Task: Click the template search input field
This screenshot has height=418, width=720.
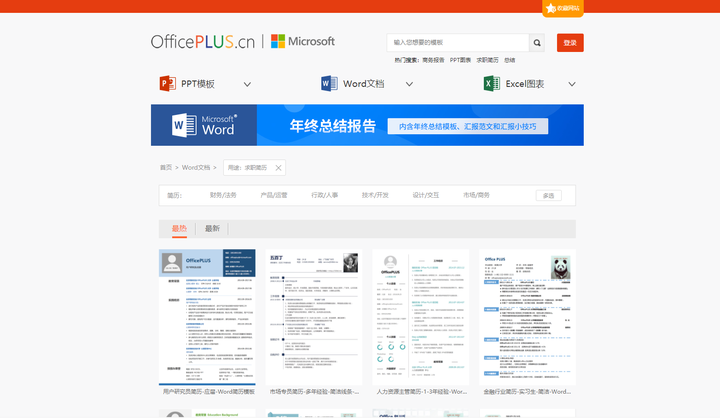Action: (x=457, y=43)
